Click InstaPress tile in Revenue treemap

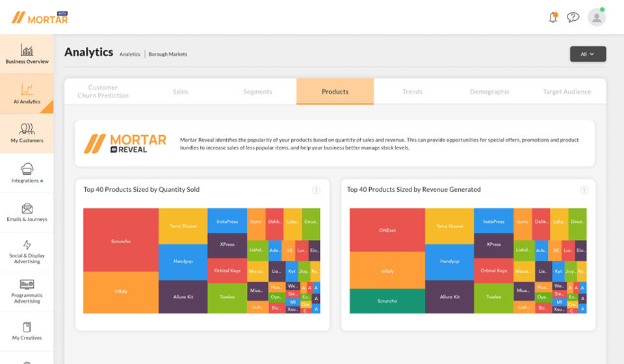[494, 220]
